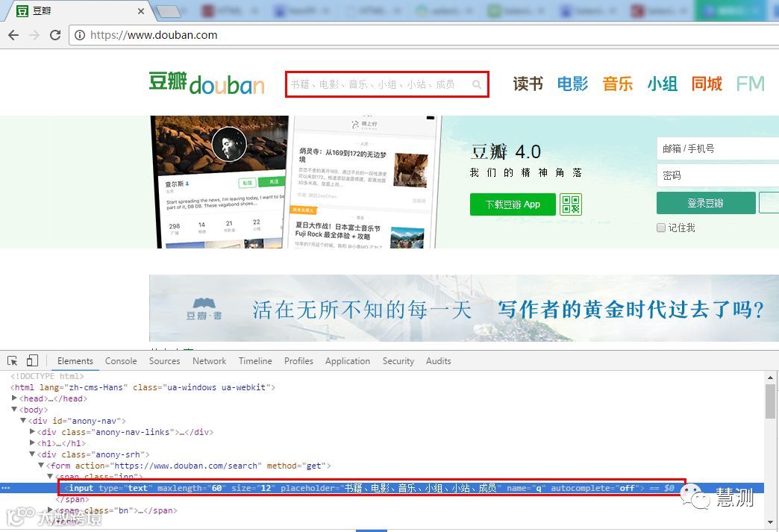The height and width of the screenshot is (532, 779).
Task: Click the DevTools scrollbar up arrow
Action: (771, 377)
